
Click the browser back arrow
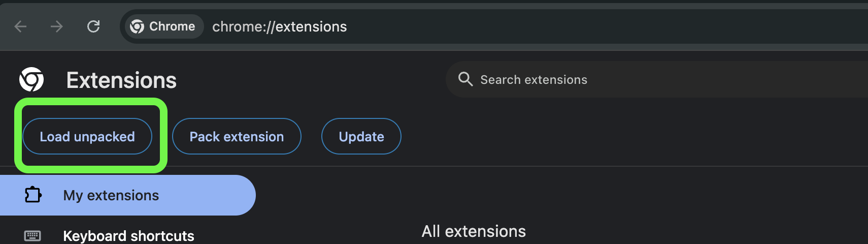20,26
